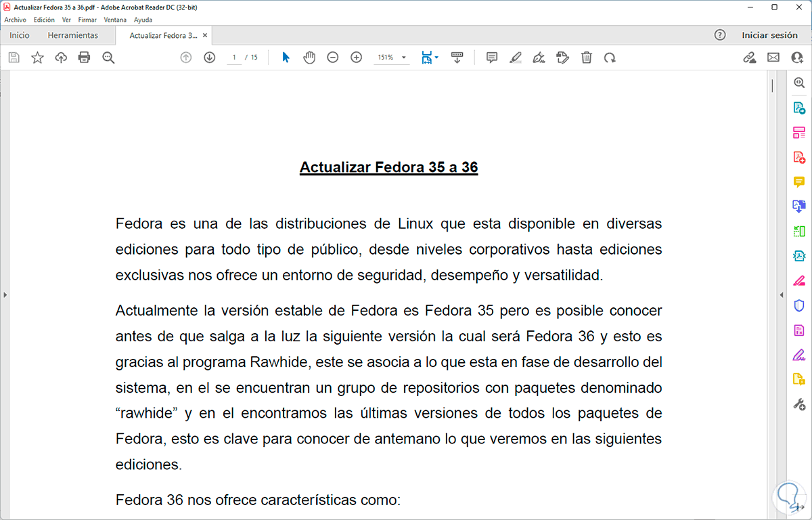This screenshot has width=812, height=520.
Task: Open More Tools wrench icon
Action: tap(799, 404)
